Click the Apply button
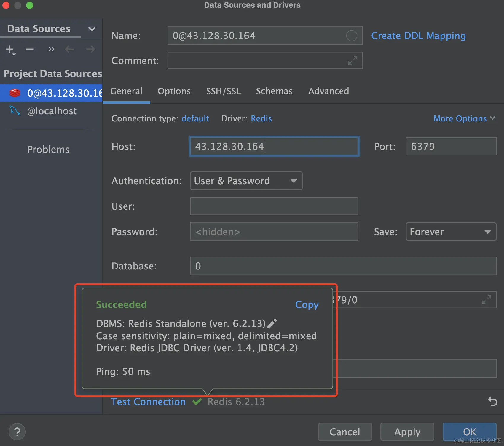The width and height of the screenshot is (504, 446). tap(407, 432)
